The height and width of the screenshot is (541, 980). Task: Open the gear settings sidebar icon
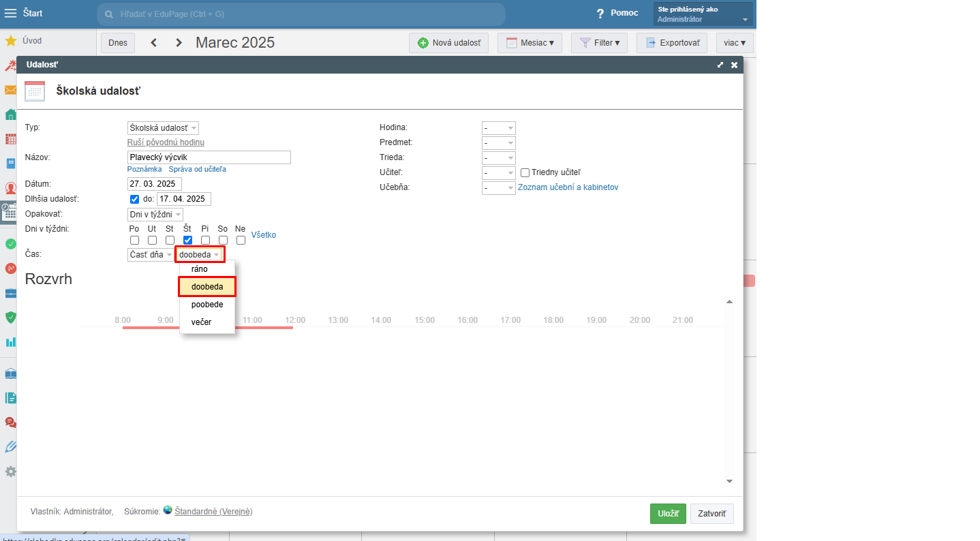pos(11,472)
